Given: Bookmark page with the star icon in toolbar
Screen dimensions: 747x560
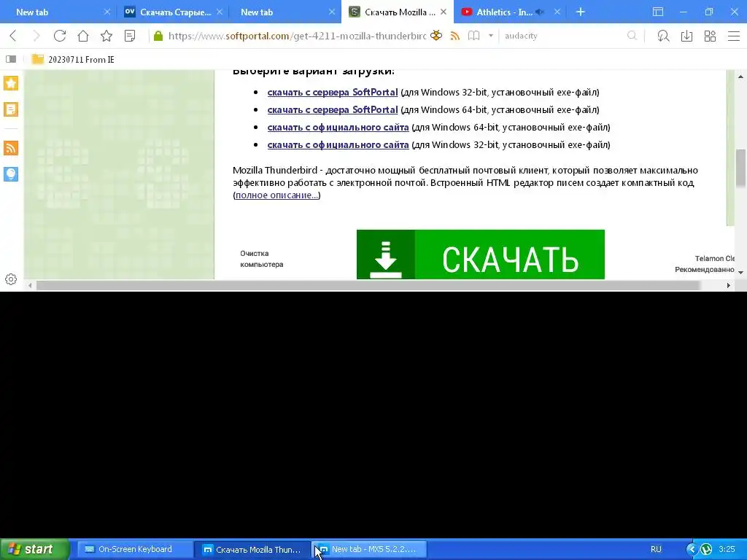Looking at the screenshot, I should pyautogui.click(x=107, y=36).
